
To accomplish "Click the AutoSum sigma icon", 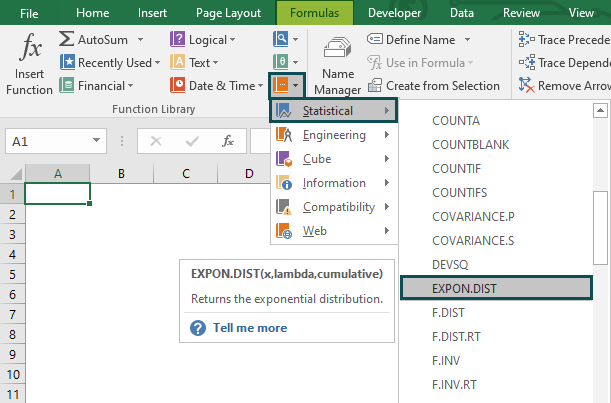I will 67,39.
